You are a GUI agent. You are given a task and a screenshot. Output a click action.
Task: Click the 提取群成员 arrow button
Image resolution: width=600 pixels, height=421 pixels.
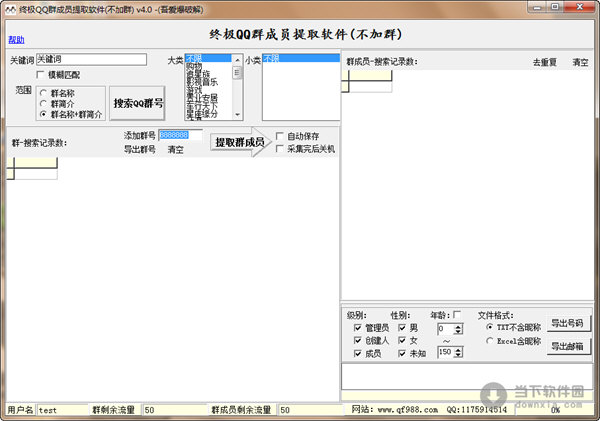(x=240, y=142)
